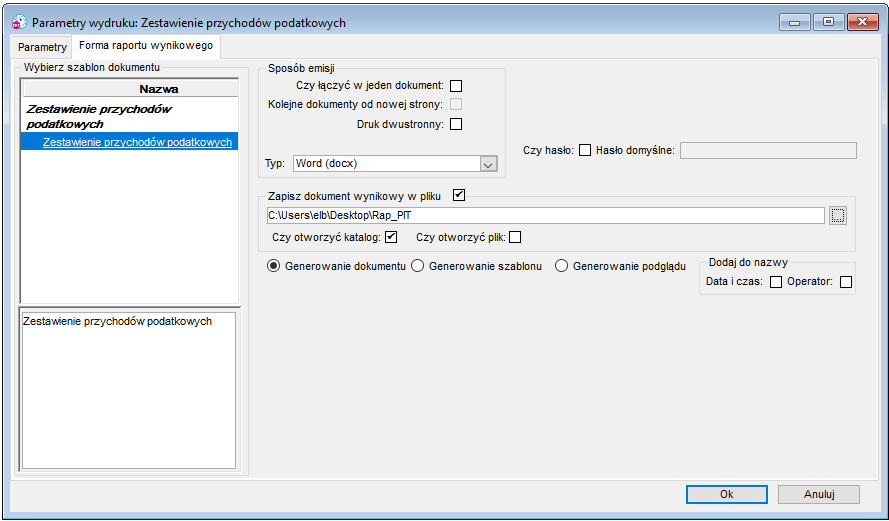Screen dimensions: 889x521
Task: Select highlighted 'Zestawienie przychodów podatkowych' template row
Action: [x=129, y=142]
